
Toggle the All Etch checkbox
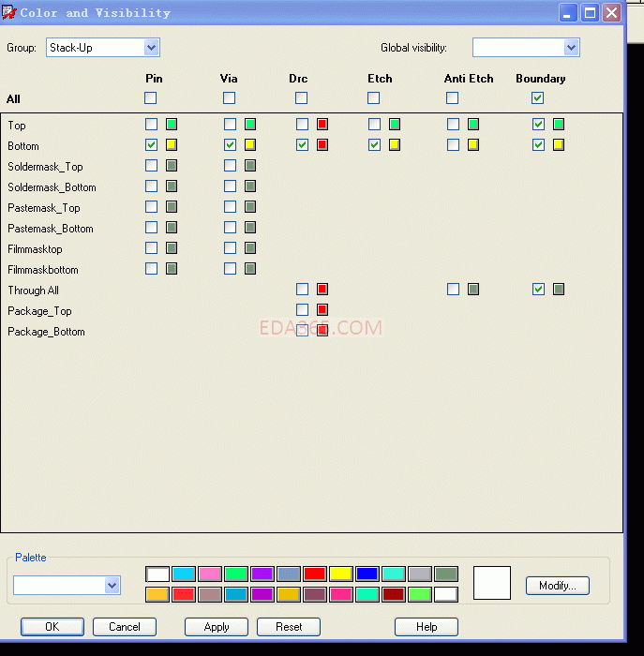[x=374, y=97]
